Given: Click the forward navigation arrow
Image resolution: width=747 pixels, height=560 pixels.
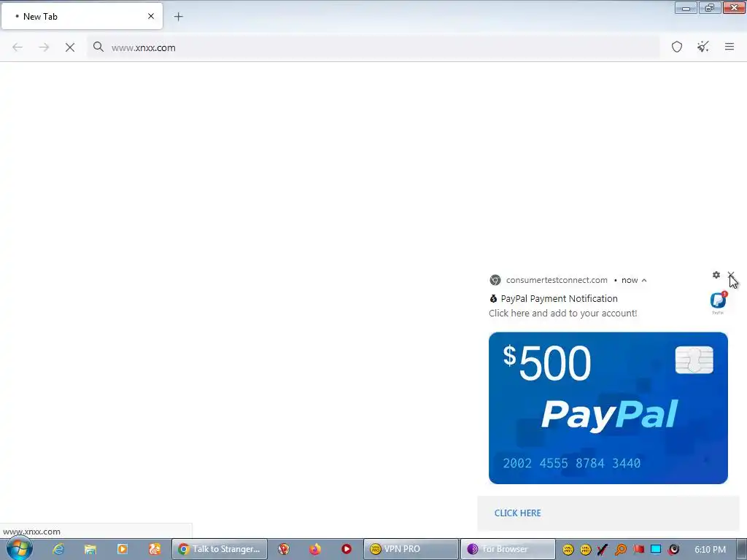Looking at the screenshot, I should coord(44,47).
